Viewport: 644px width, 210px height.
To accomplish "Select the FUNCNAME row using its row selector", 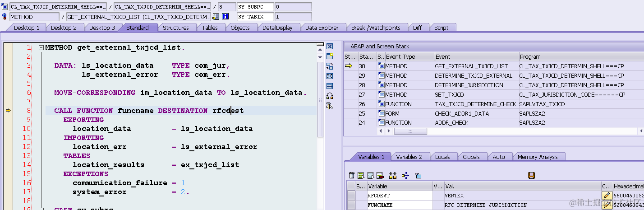I will (351, 205).
